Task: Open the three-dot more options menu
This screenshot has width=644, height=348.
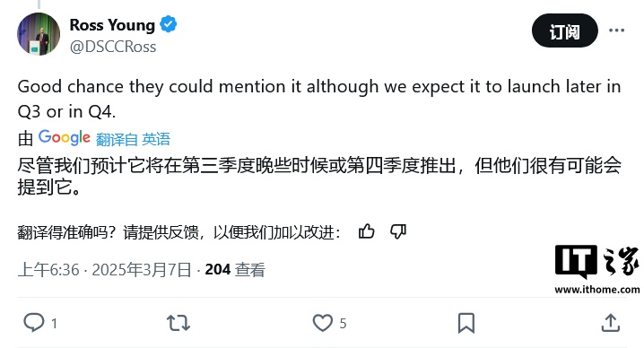Action: pos(616,30)
